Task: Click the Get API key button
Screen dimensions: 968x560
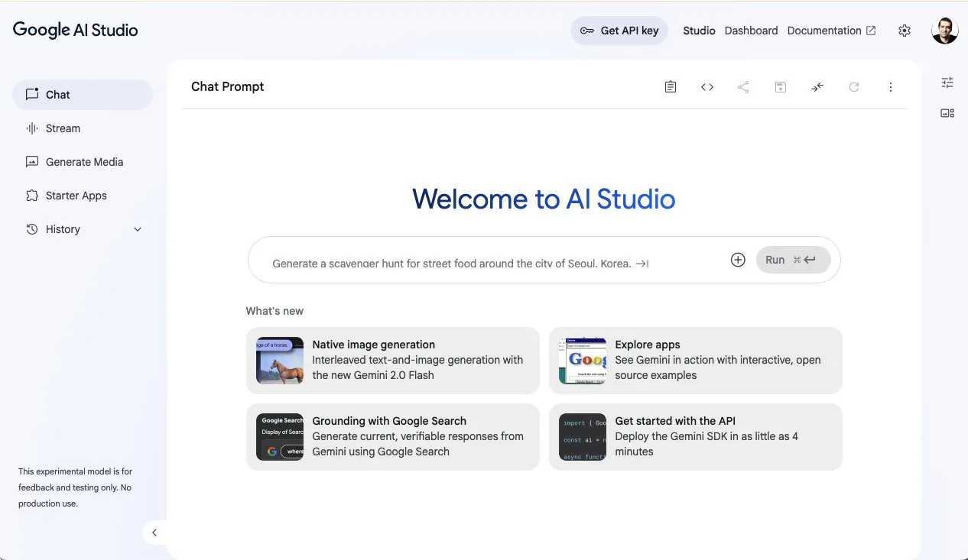Action: click(619, 31)
